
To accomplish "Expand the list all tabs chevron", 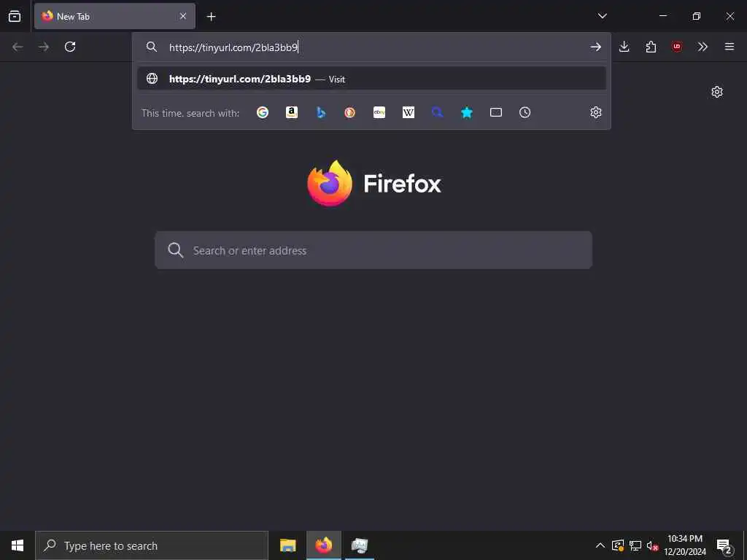I will [x=602, y=16].
